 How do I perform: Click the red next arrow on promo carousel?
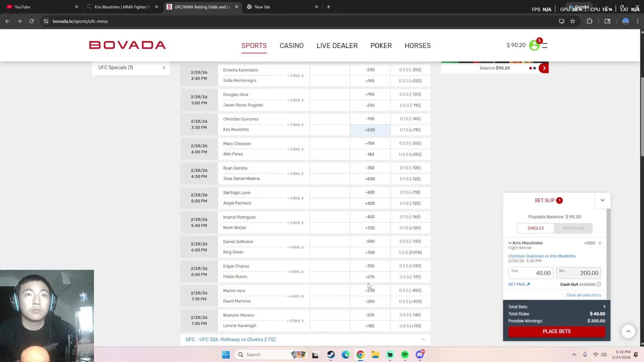coord(544,68)
